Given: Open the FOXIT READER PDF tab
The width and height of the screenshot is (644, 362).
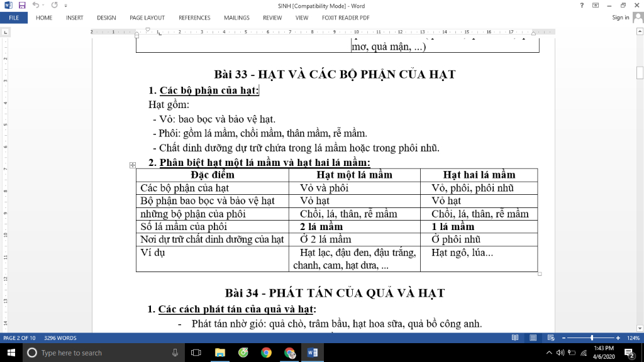Looking at the screenshot, I should click(345, 18).
